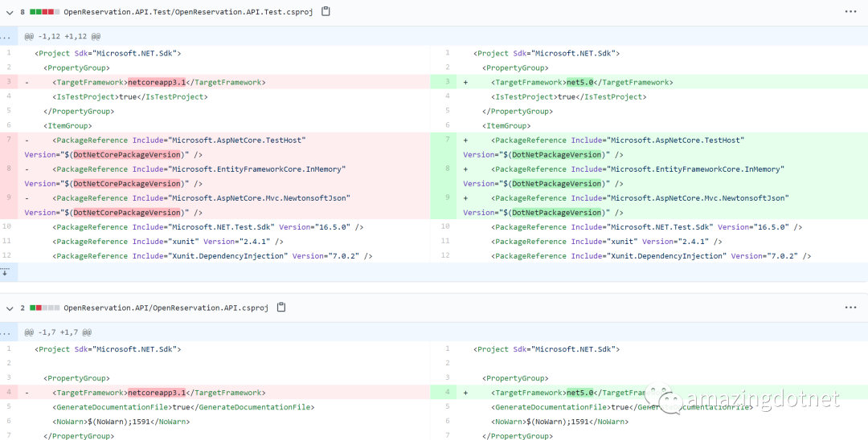The image size is (868, 440).
Task: Click the diffstat blocks next to 8 changes
Action: tap(45, 11)
